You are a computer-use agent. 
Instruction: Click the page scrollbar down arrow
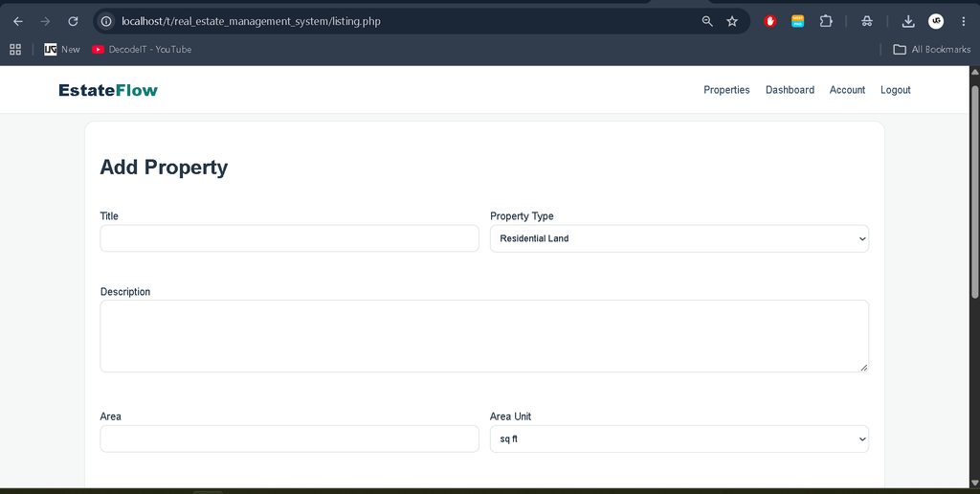click(x=974, y=483)
